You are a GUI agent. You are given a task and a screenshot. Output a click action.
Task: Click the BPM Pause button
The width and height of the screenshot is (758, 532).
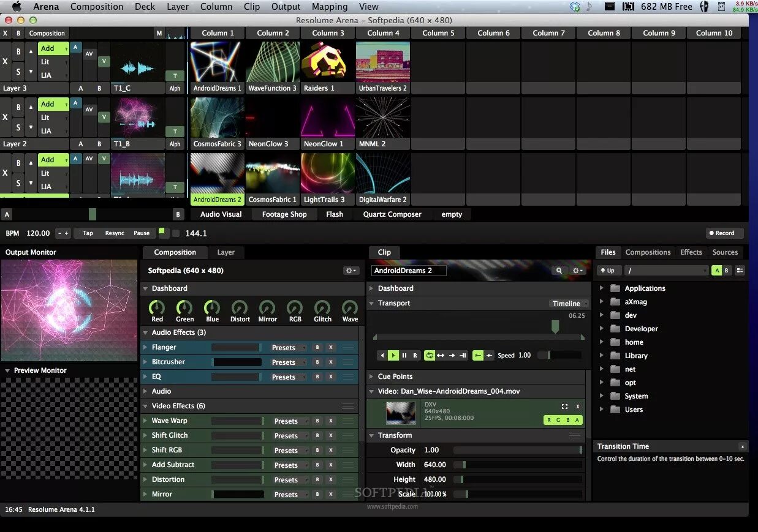coord(142,233)
